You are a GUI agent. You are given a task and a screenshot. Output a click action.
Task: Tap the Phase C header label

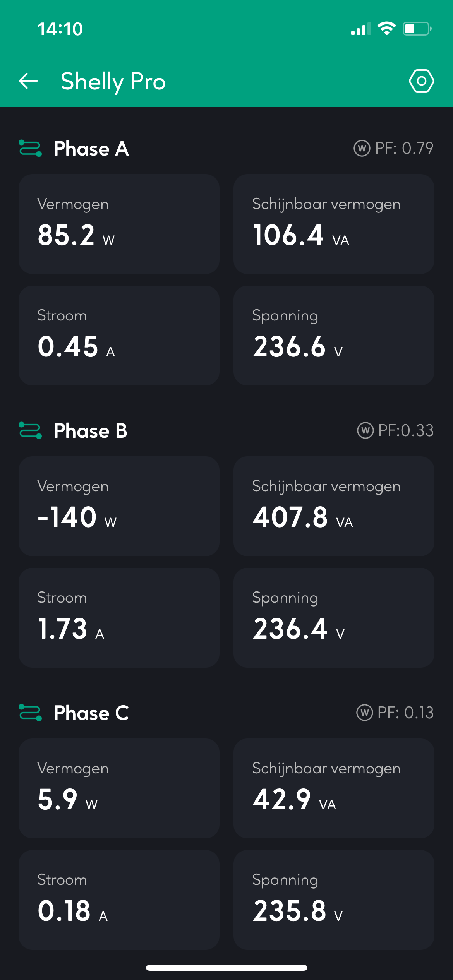click(x=91, y=713)
